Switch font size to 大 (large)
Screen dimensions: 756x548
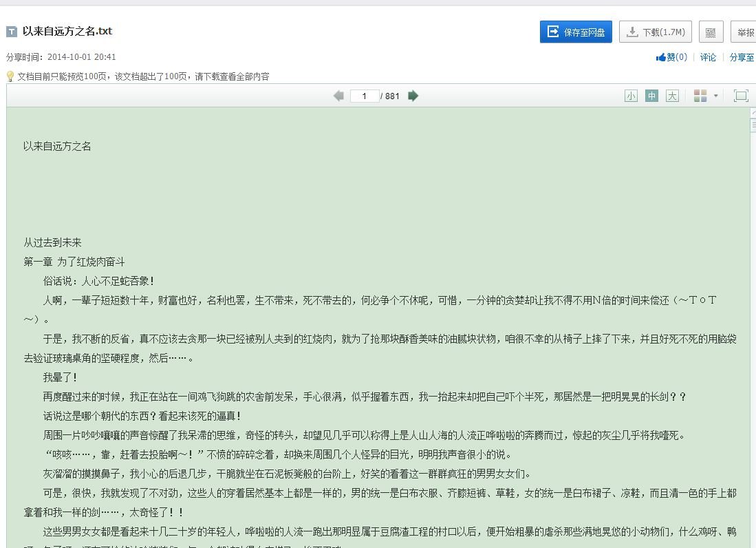click(672, 96)
